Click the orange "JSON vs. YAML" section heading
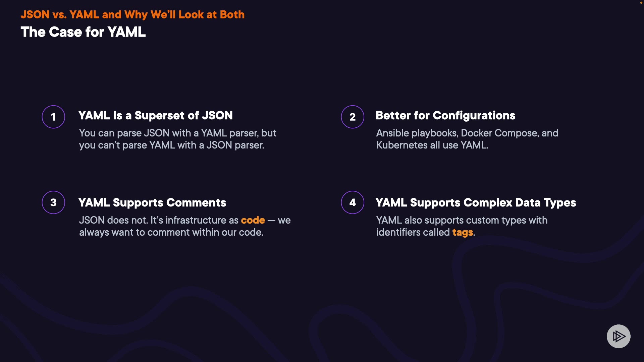This screenshot has height=362, width=644. 132,15
